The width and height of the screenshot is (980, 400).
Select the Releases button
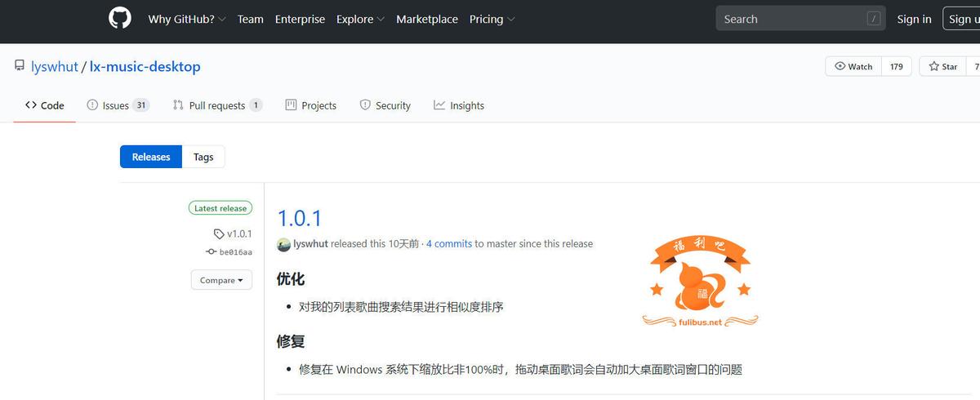click(x=151, y=157)
